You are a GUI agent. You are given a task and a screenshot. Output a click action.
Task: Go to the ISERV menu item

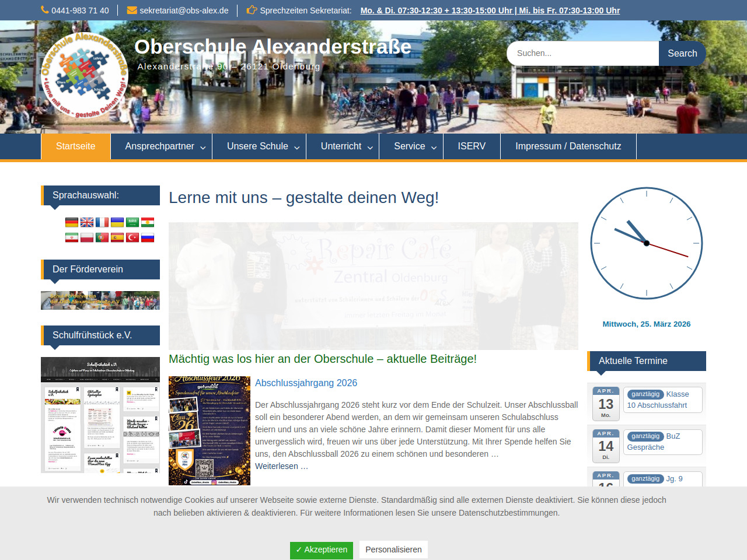coord(472,146)
